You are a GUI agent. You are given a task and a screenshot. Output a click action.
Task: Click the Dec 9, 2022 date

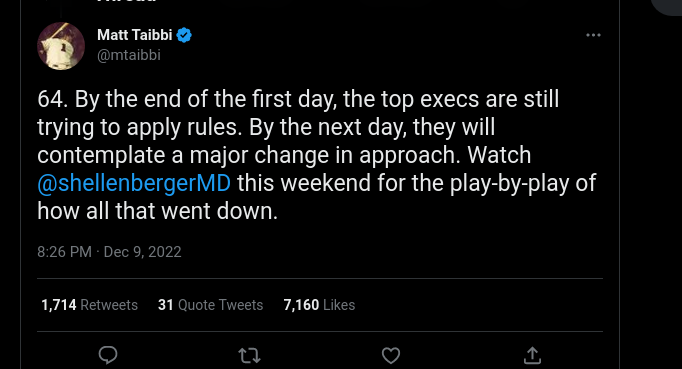pos(142,252)
